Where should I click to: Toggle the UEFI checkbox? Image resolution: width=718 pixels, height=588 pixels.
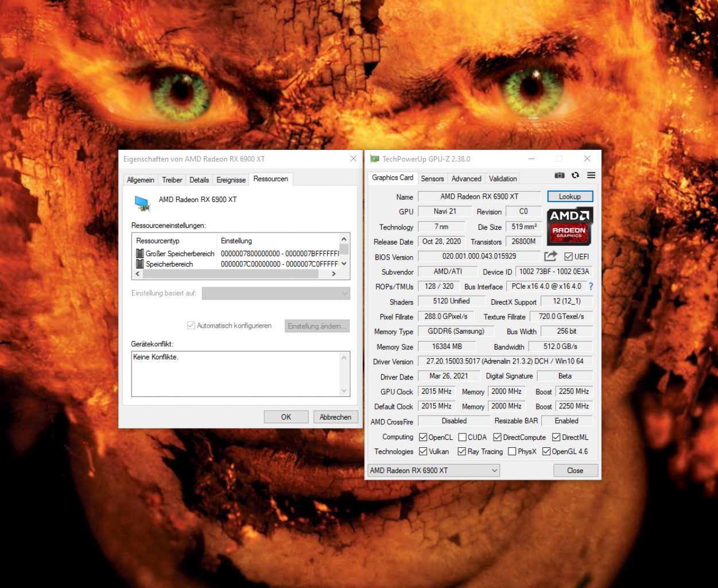tap(568, 257)
